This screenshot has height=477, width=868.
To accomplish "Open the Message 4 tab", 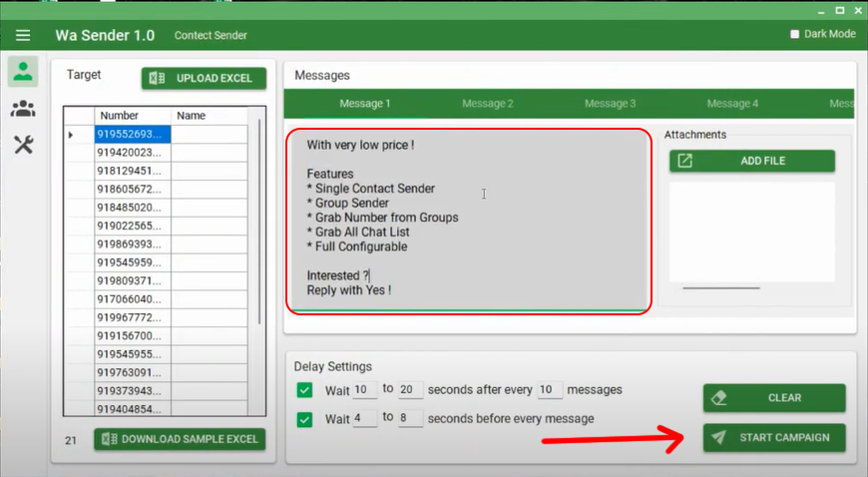I will pyautogui.click(x=732, y=104).
